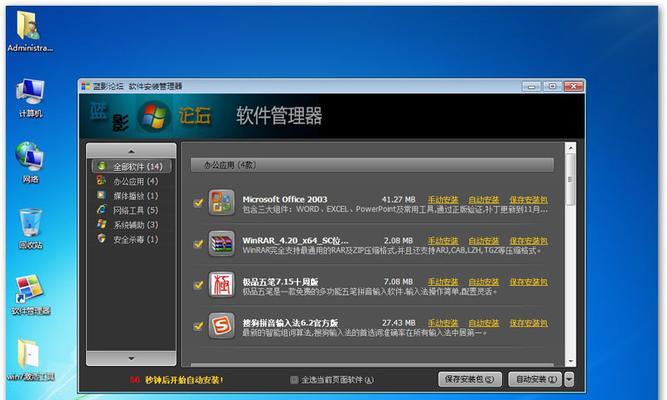
Task: Click 保存安装包 link for Microsoft Office 2003
Action: [x=528, y=200]
